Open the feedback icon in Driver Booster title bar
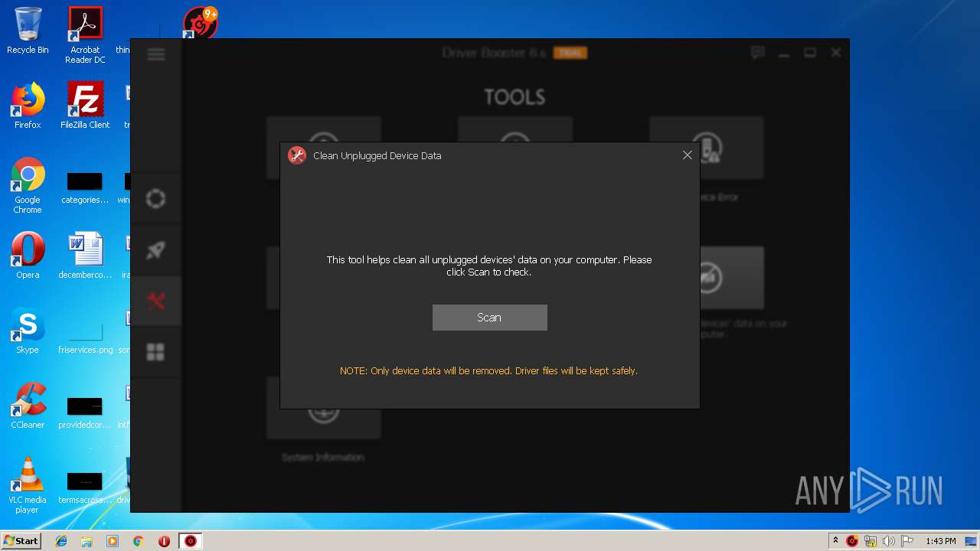Screen dimensions: 980x551 tap(758, 53)
